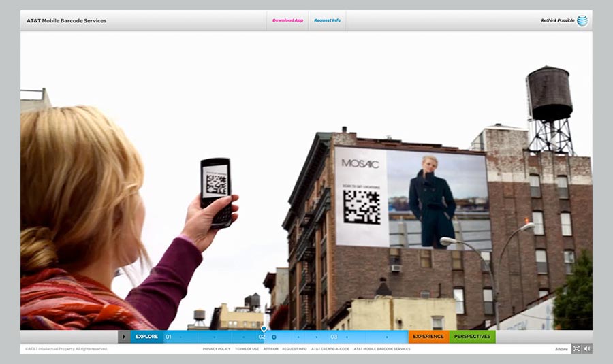Jump to chapter 03 on timeline
613x364 pixels.
334,337
